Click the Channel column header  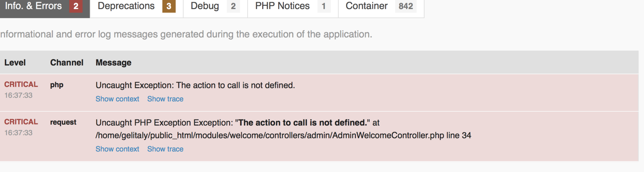[66, 63]
